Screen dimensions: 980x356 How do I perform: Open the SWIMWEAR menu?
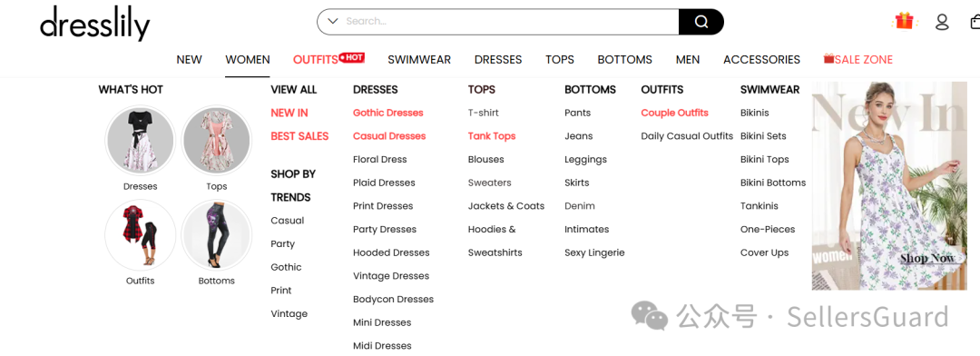(418, 59)
